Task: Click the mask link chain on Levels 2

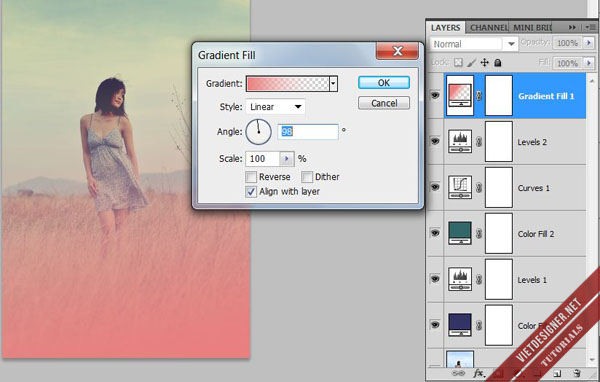Action: click(479, 142)
